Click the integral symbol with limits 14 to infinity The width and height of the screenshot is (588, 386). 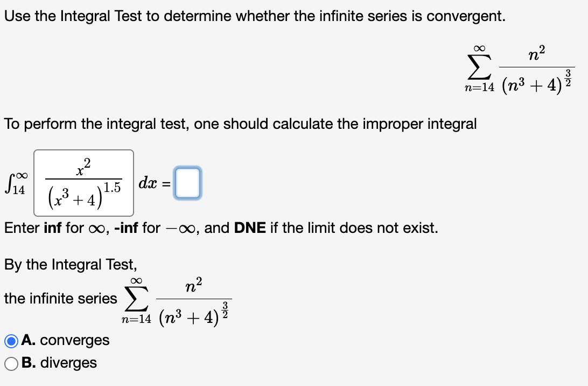14,182
